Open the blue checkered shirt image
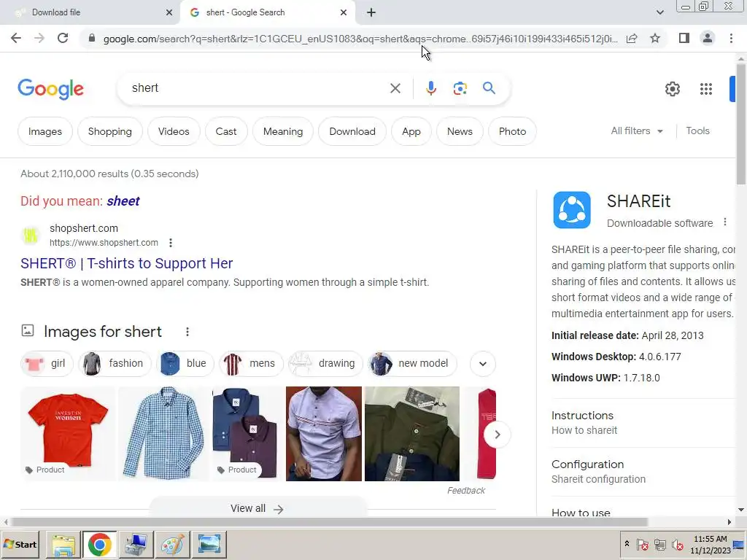The image size is (747, 560). click(163, 433)
